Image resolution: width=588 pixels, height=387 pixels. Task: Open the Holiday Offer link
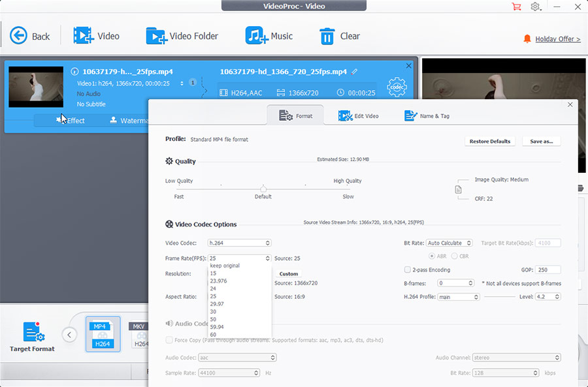click(x=558, y=39)
